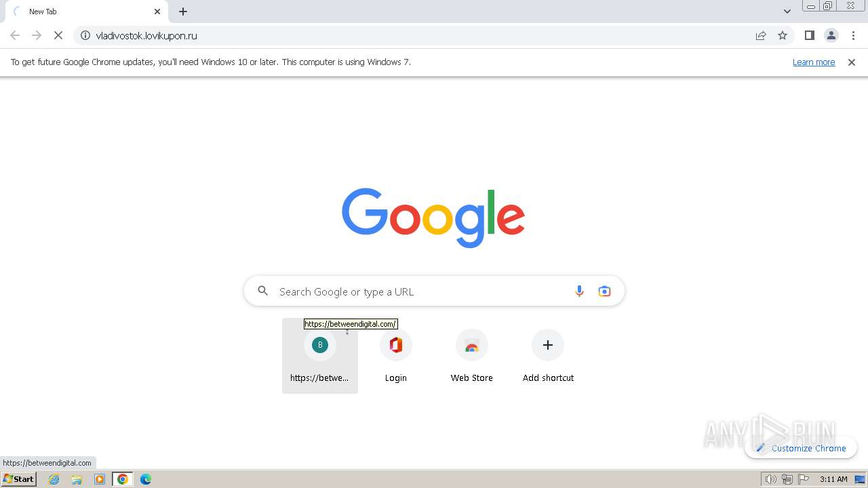
Task: Start voice search with microphone
Action: pos(579,291)
